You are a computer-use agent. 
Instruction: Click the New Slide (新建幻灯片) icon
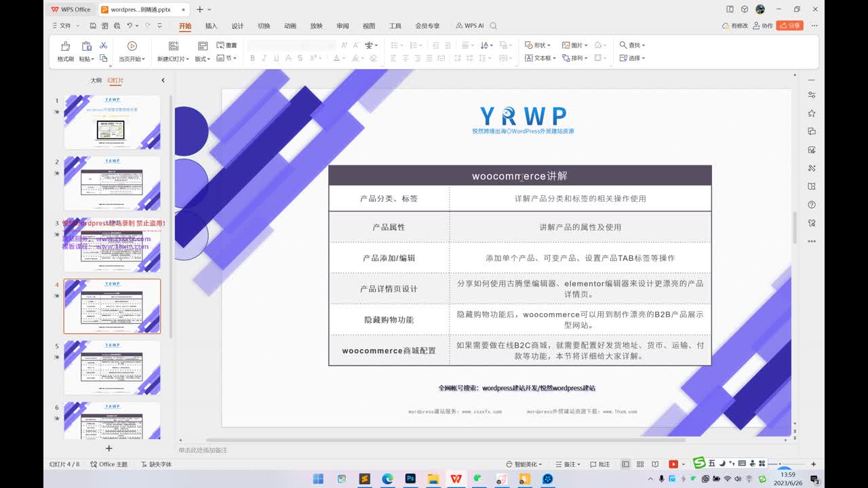point(174,46)
